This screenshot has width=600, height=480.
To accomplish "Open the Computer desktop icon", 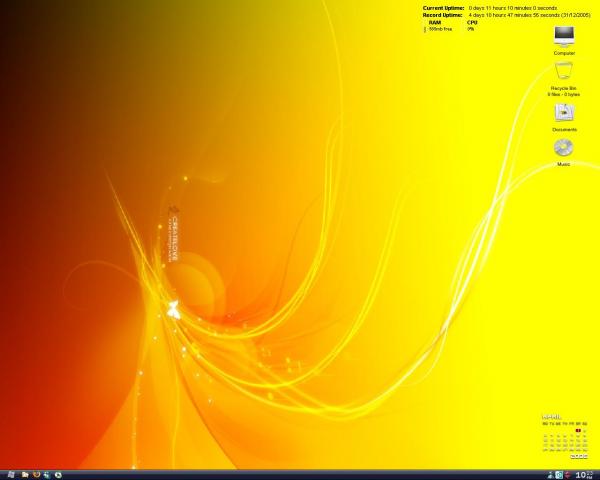I will pyautogui.click(x=564, y=36).
